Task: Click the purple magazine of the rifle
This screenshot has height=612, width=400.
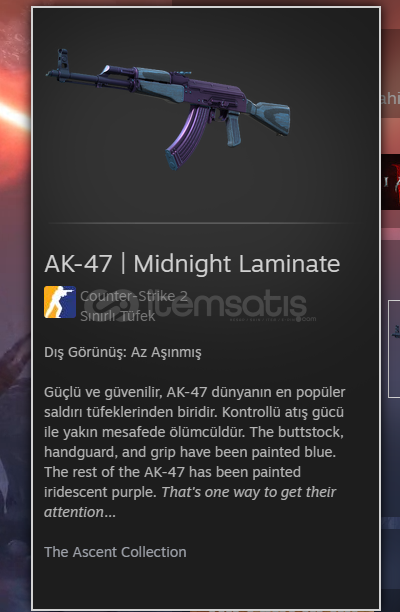Action: [x=187, y=137]
